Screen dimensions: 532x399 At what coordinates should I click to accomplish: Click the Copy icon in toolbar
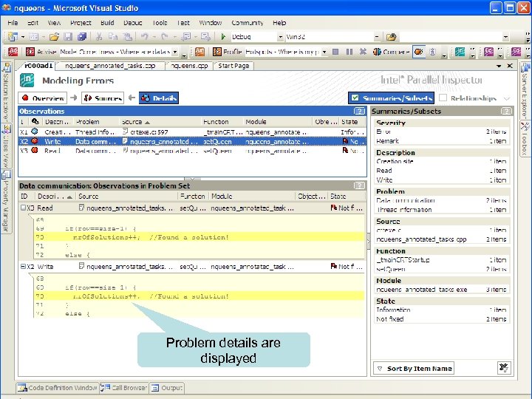(113, 37)
